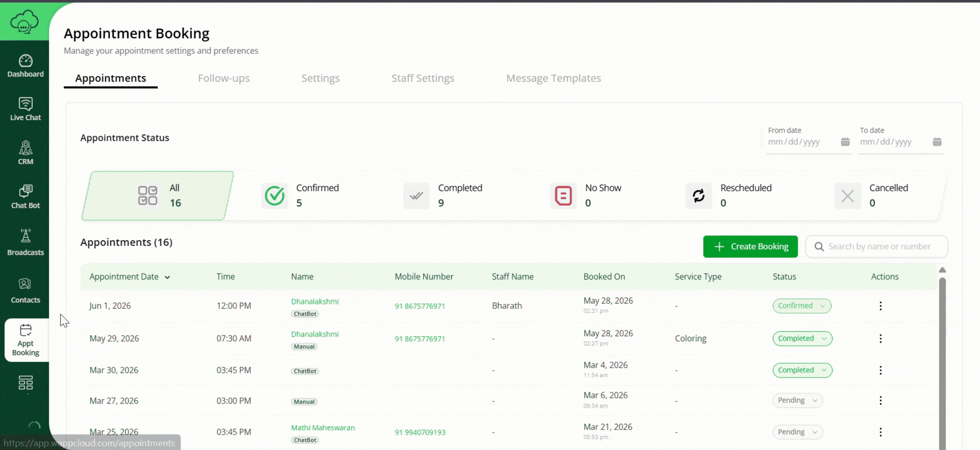
Task: Click Bharath staff name cell
Action: (x=507, y=306)
